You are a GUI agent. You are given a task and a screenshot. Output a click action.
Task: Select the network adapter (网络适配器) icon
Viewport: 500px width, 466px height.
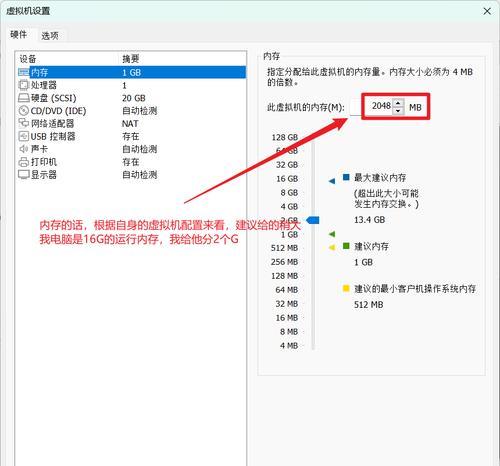point(24,123)
